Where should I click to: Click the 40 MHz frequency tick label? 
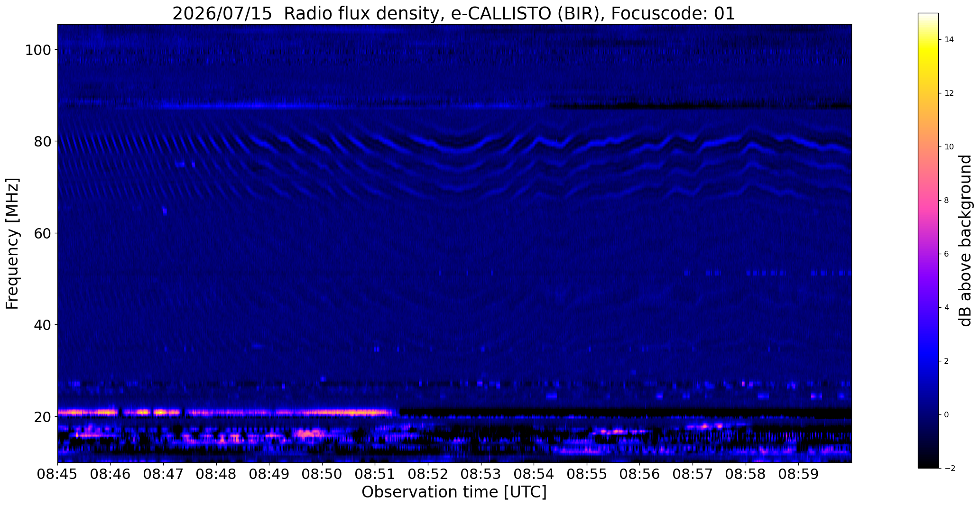click(x=38, y=325)
